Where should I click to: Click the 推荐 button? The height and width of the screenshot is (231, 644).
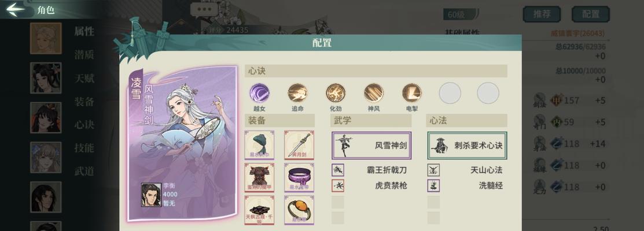(542, 14)
